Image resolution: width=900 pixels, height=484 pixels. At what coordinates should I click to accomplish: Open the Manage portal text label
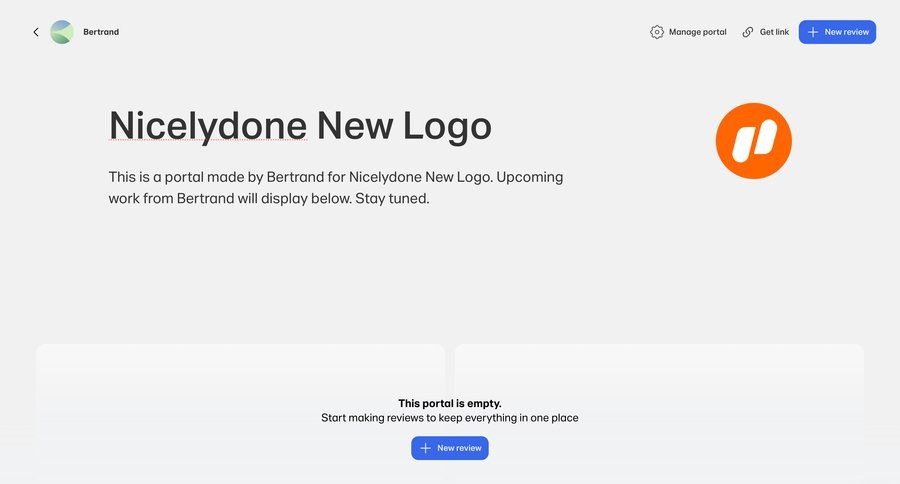click(697, 32)
